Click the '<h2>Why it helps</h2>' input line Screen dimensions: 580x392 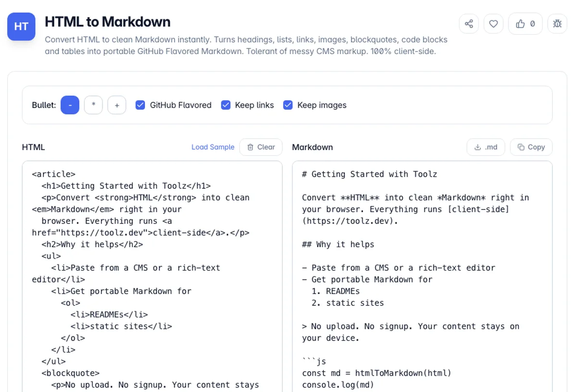point(92,244)
